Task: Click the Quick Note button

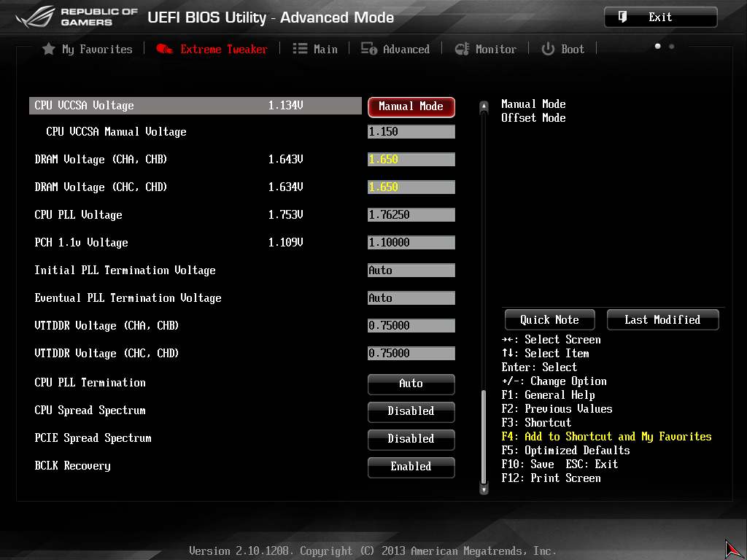Action: click(550, 319)
